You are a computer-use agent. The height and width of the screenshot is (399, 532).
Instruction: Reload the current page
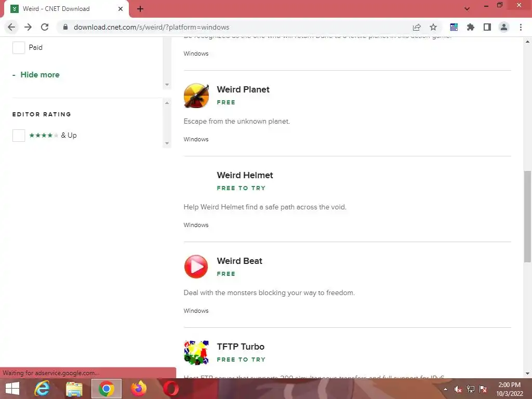point(45,27)
